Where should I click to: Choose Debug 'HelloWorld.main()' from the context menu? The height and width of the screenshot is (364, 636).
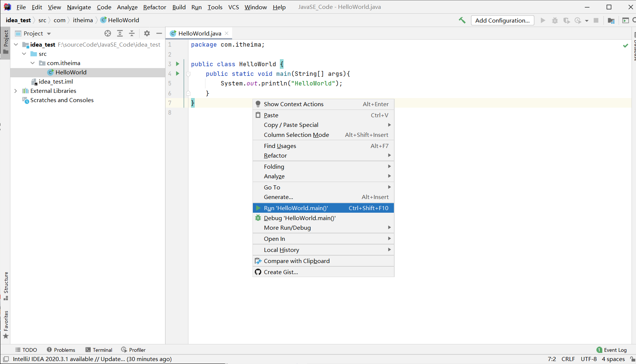point(323,218)
